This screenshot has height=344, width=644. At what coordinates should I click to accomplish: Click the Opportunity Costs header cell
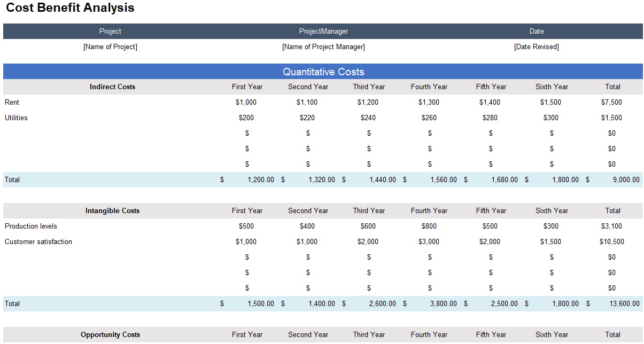click(x=110, y=335)
